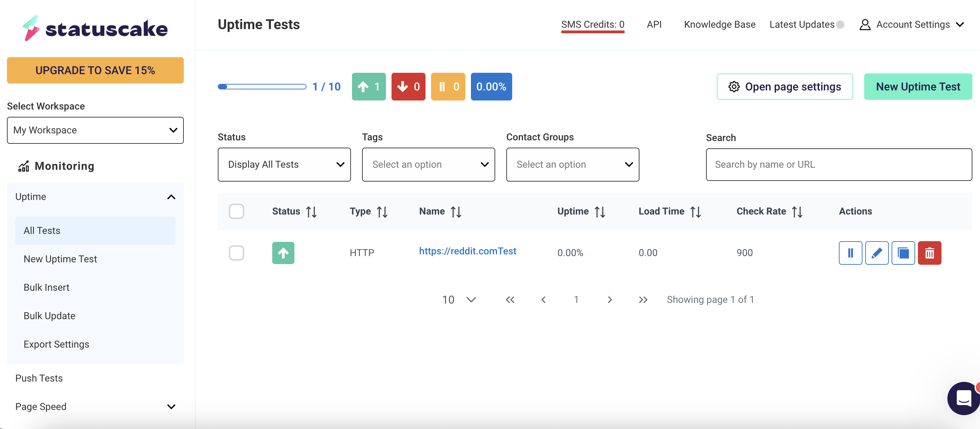Delete the reddit.com test with the trash icon

click(930, 253)
